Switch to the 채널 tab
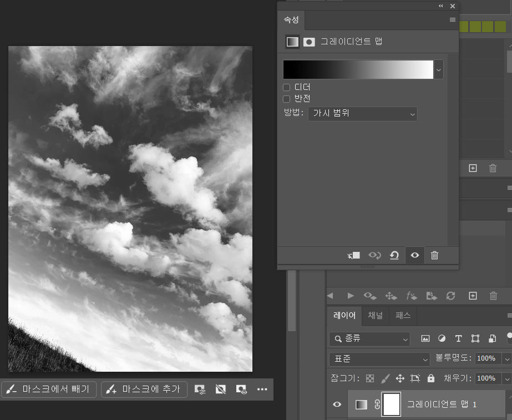This screenshot has width=512, height=420. [x=376, y=316]
